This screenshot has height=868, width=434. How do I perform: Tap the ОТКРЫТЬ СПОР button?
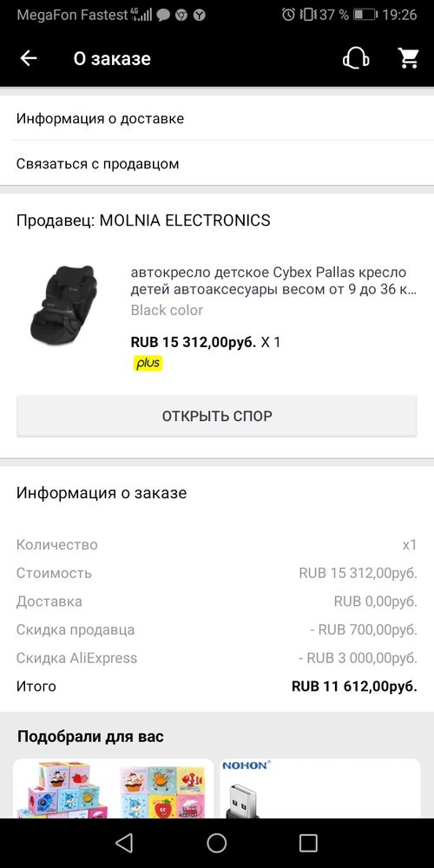point(216,416)
